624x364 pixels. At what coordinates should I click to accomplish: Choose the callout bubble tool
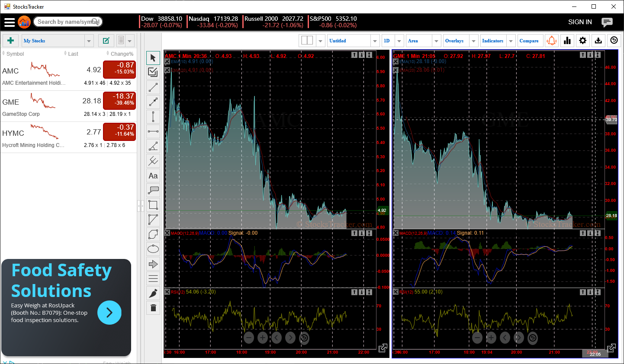pos(153,190)
